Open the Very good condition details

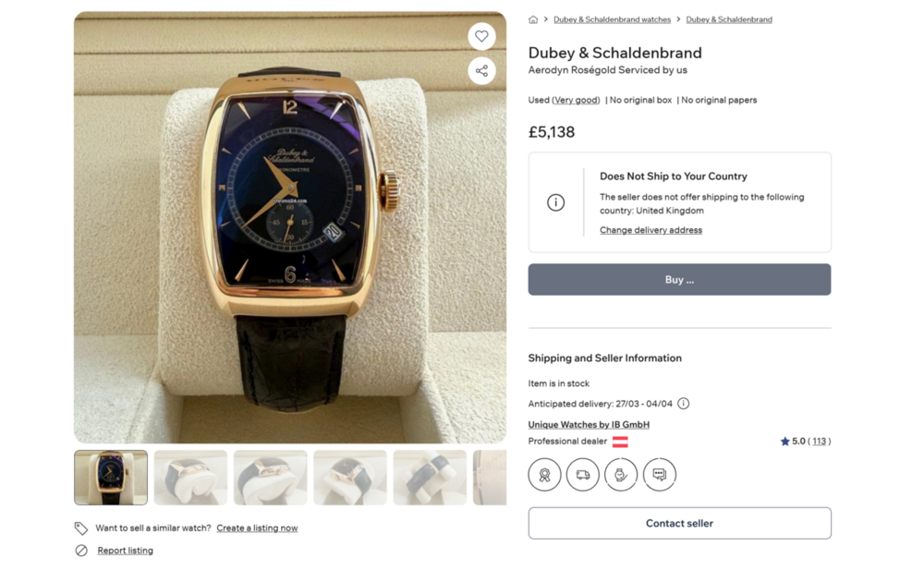(575, 100)
